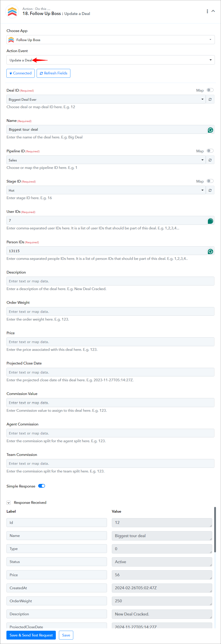Click the Refresh Fields button

53,73
